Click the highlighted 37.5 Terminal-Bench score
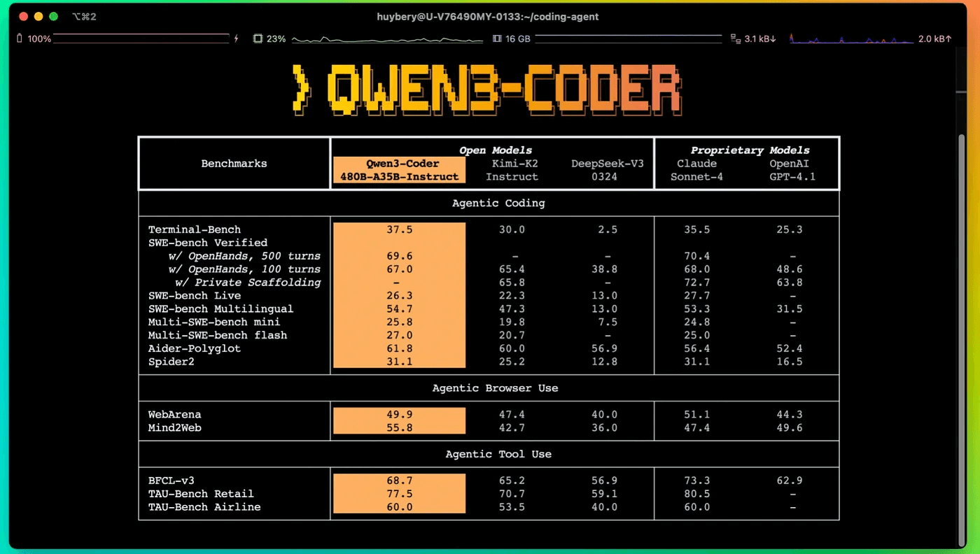The width and height of the screenshot is (980, 554). tap(399, 229)
